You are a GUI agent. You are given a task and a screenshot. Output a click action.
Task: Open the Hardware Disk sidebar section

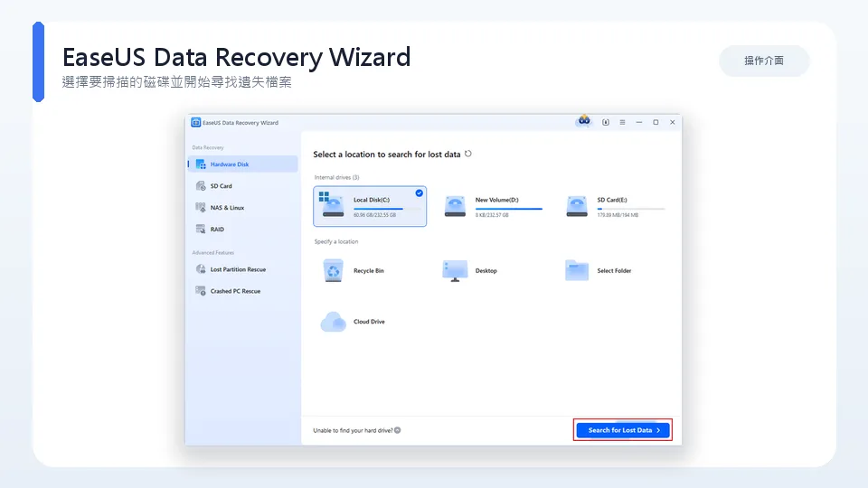point(242,164)
